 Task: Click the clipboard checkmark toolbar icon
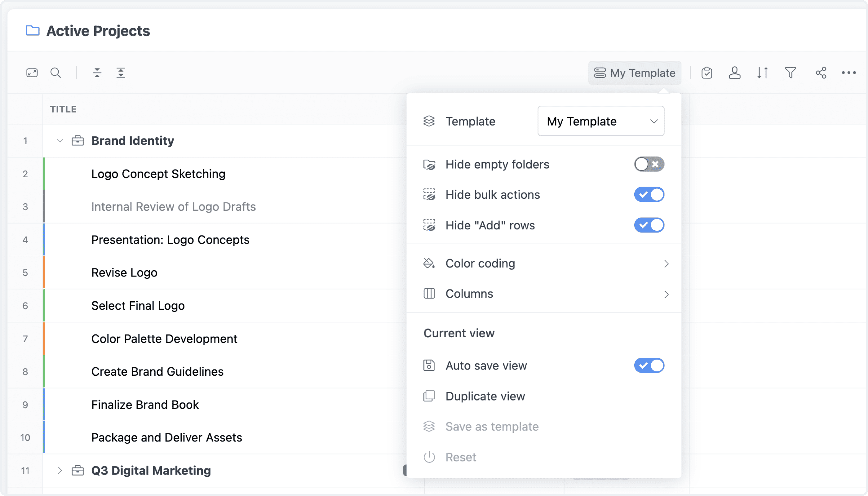706,73
